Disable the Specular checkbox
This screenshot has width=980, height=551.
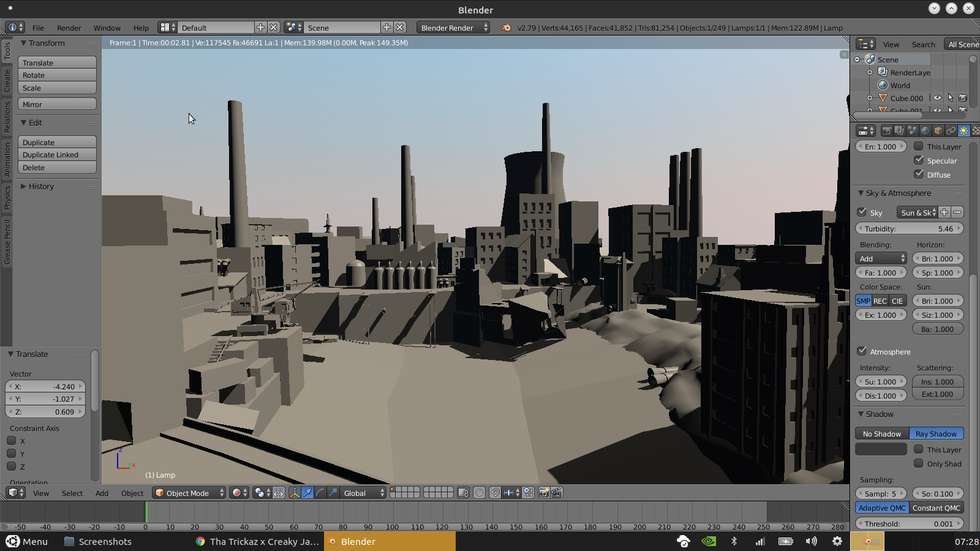919,160
